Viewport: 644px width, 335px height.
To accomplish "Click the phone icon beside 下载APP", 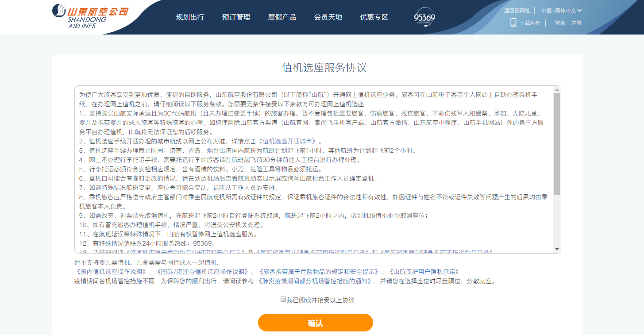I will click(x=513, y=22).
